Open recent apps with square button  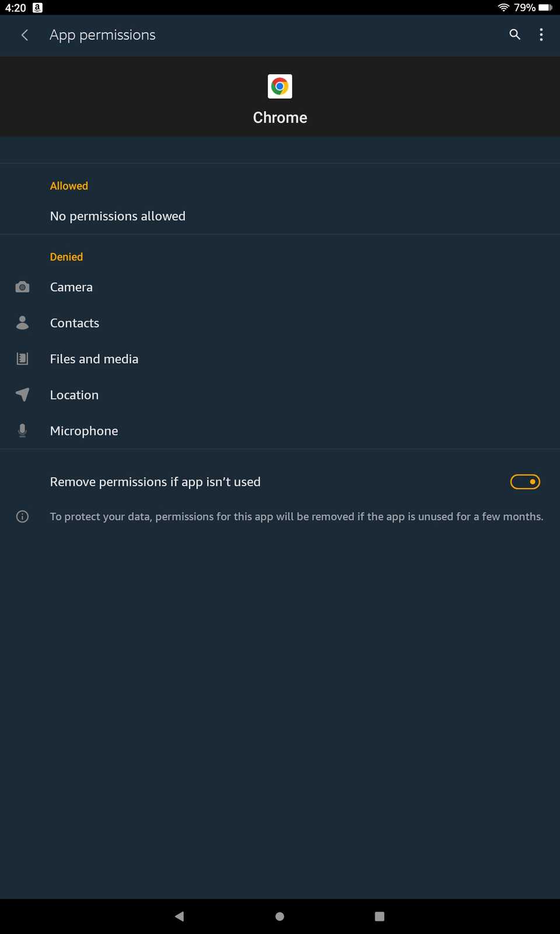379,916
